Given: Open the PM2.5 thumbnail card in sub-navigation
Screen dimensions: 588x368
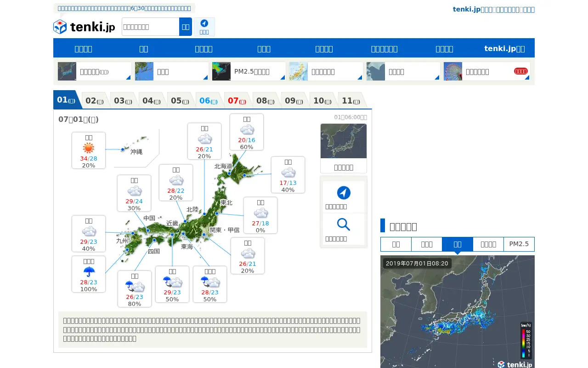Looking at the screenshot, I should tap(249, 71).
